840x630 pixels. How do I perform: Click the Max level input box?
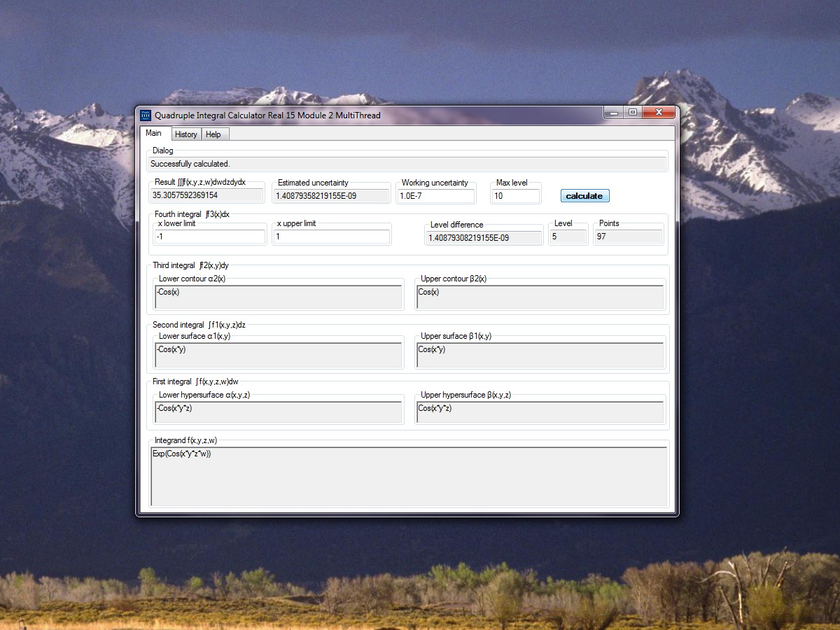[x=516, y=196]
